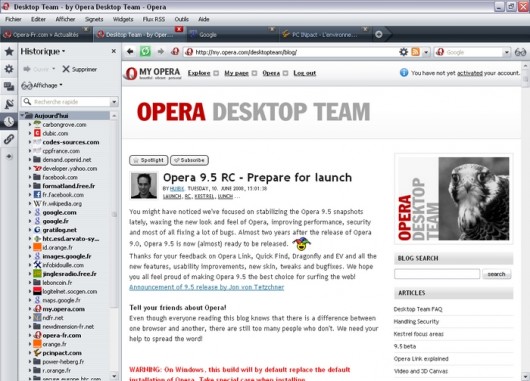
Task: Click the RSS feed icon
Action: coord(415,52)
